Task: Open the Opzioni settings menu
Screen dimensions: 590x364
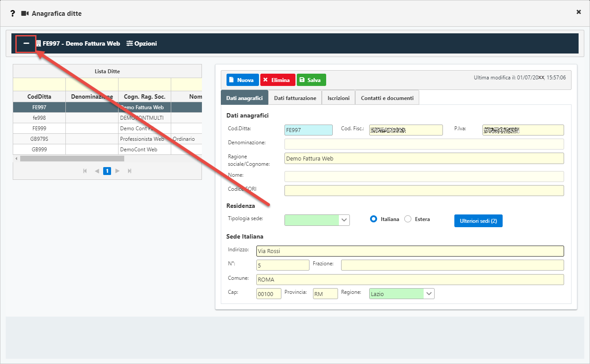Action: [x=141, y=43]
